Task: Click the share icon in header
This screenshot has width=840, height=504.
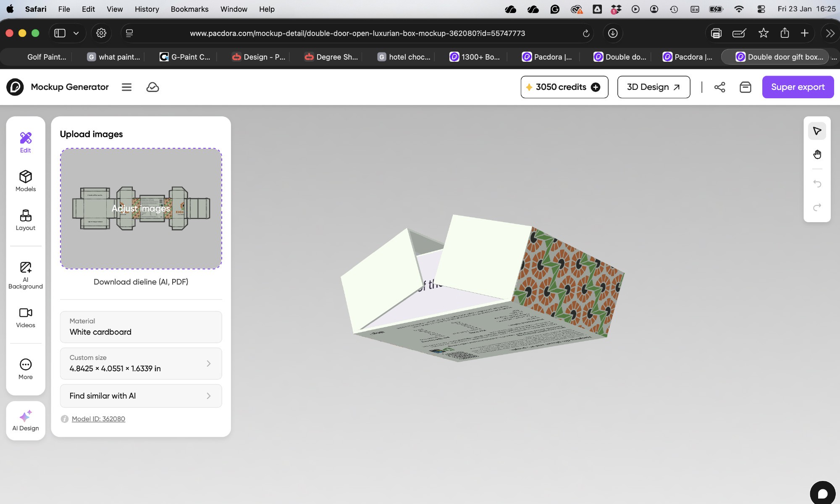Action: click(719, 87)
